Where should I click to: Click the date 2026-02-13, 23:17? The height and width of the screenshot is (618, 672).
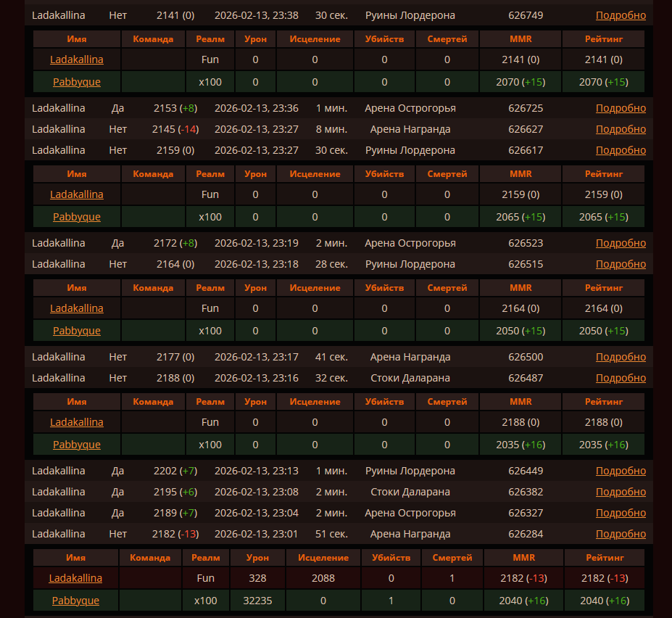point(257,357)
